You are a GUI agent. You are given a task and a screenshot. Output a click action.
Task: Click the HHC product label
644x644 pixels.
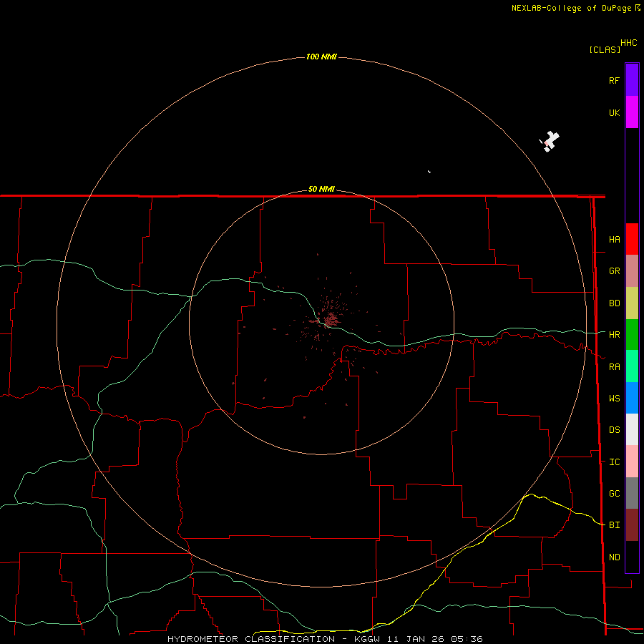(629, 43)
